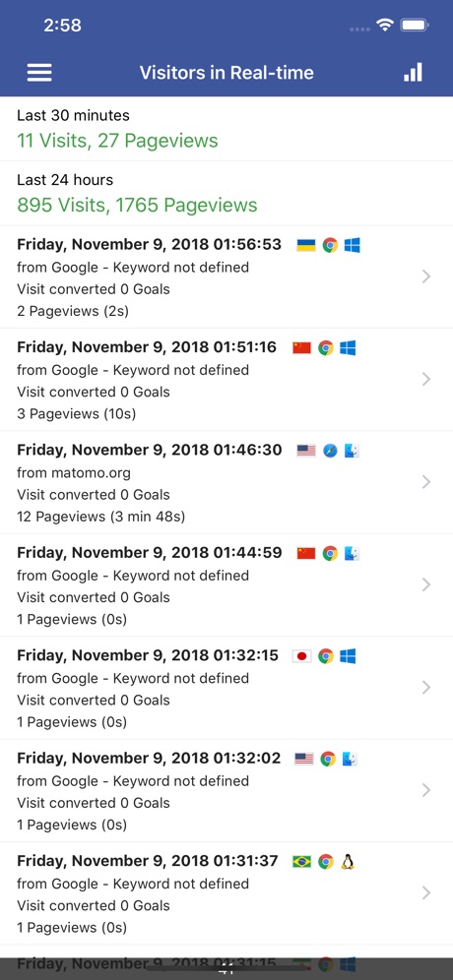Select the 01:44:59 visit entry

tap(226, 585)
